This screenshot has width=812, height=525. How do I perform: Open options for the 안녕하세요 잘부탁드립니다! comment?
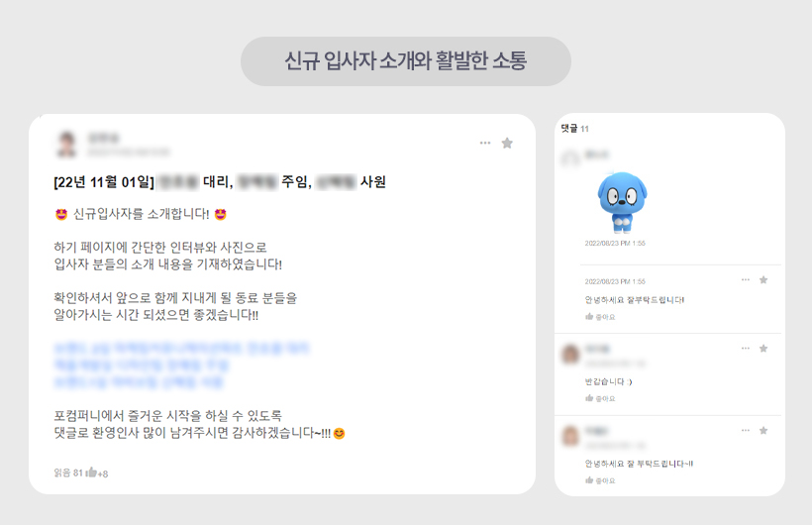click(x=746, y=280)
